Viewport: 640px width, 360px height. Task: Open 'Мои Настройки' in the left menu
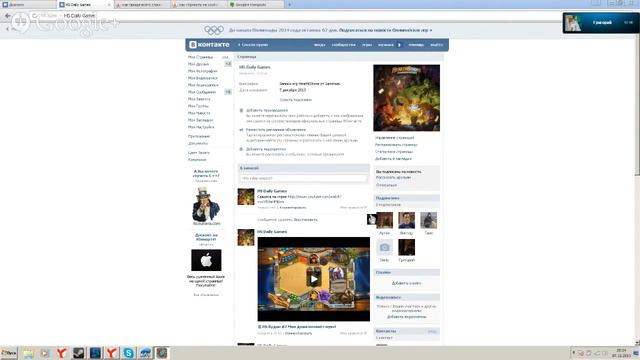(x=201, y=127)
